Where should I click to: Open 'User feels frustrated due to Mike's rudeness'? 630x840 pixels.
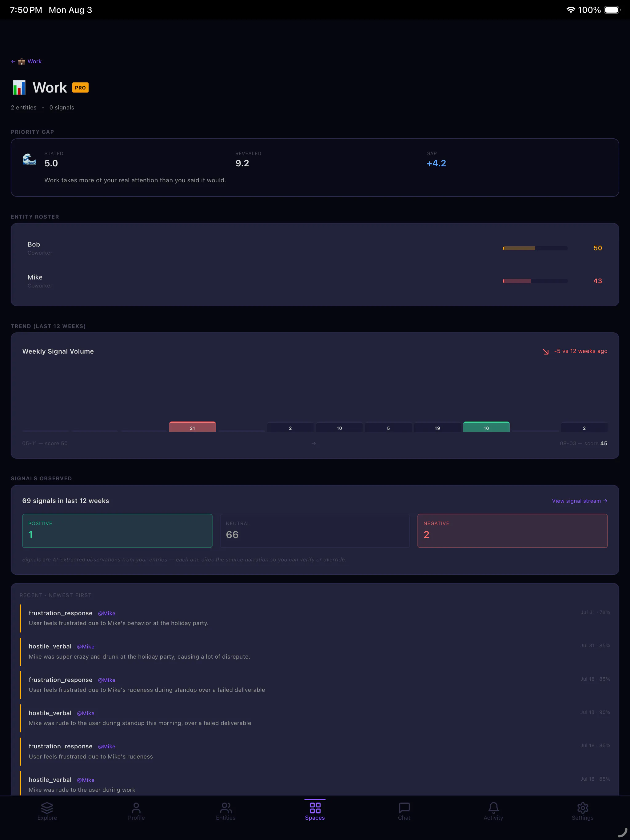coord(315,751)
